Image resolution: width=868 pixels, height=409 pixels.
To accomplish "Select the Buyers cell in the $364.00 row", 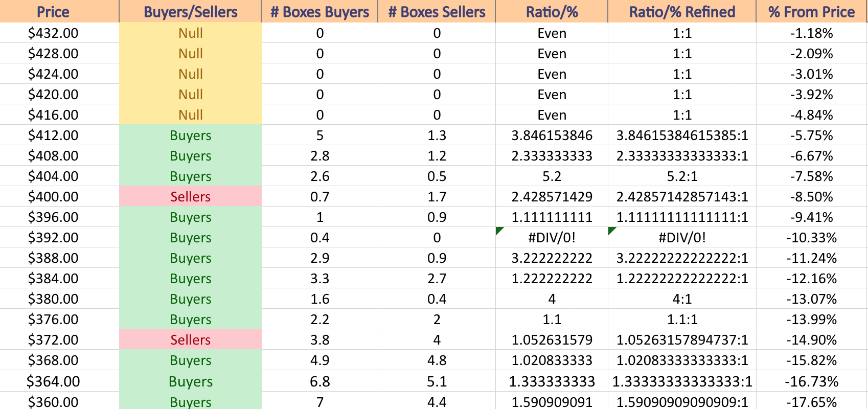I will [190, 381].
